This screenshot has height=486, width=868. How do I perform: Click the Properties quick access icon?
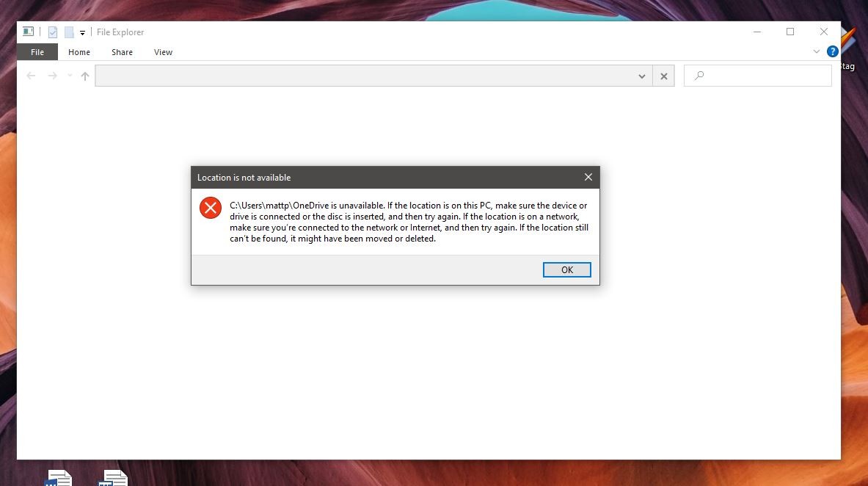click(53, 32)
